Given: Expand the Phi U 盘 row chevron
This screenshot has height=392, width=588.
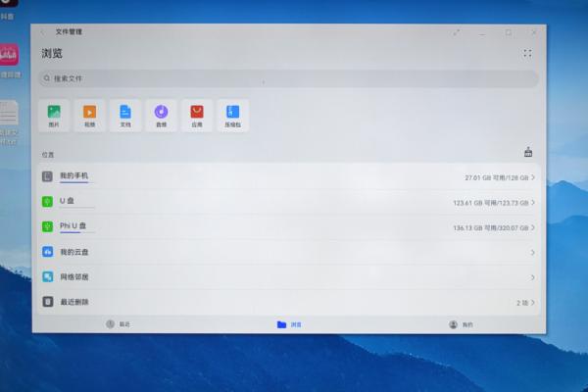Looking at the screenshot, I should [x=533, y=227].
